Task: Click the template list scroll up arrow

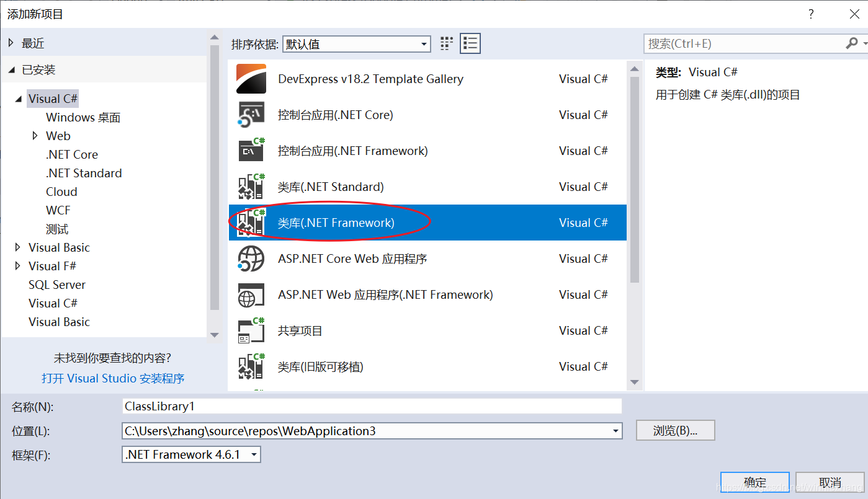Action: [x=634, y=68]
